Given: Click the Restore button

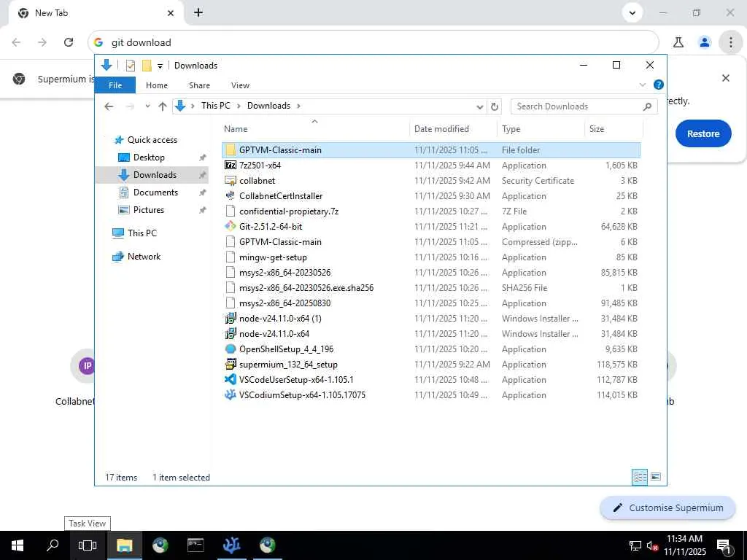Looking at the screenshot, I should (x=703, y=134).
